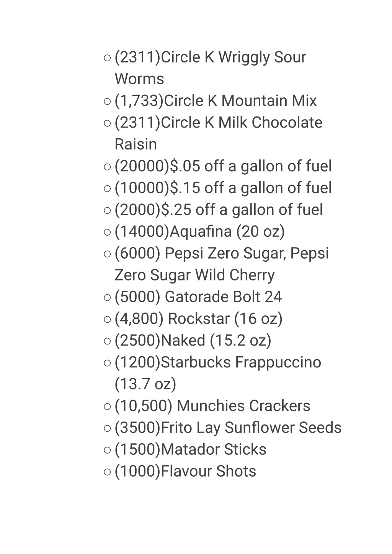Click the bullet beside Flavour Shots
Screen dimensions: 392x554
[x=107, y=472]
